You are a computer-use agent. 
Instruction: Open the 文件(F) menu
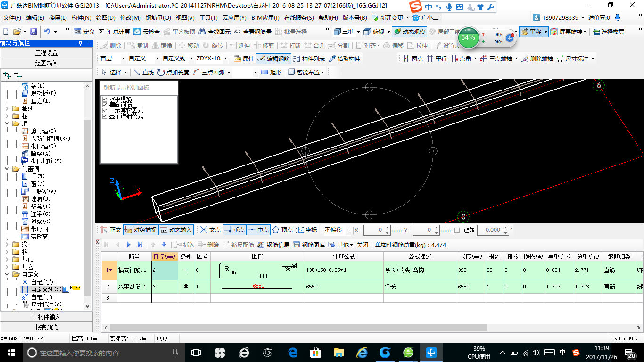click(12, 17)
